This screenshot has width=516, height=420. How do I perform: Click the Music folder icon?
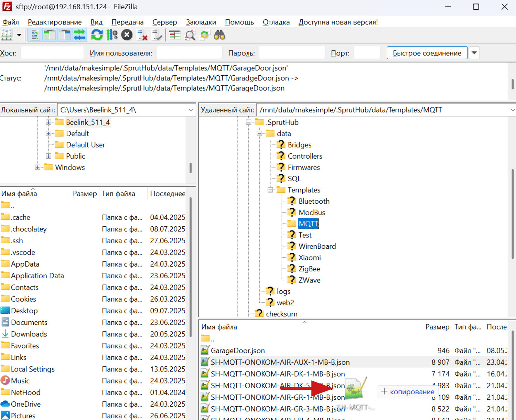[x=5, y=381]
